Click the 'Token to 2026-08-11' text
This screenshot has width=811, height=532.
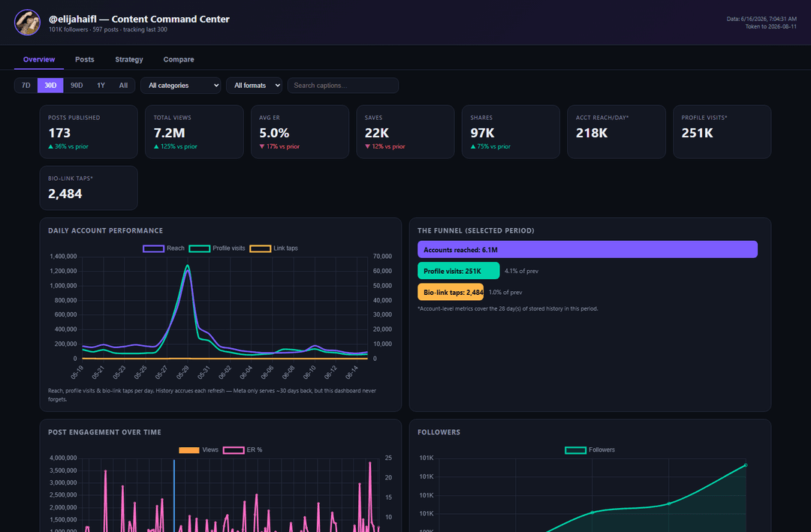[x=770, y=26]
